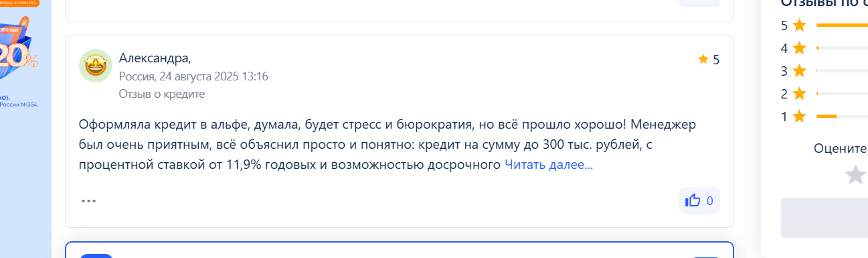Click the thumbs-up like icon
The image size is (868, 258).
(693, 200)
